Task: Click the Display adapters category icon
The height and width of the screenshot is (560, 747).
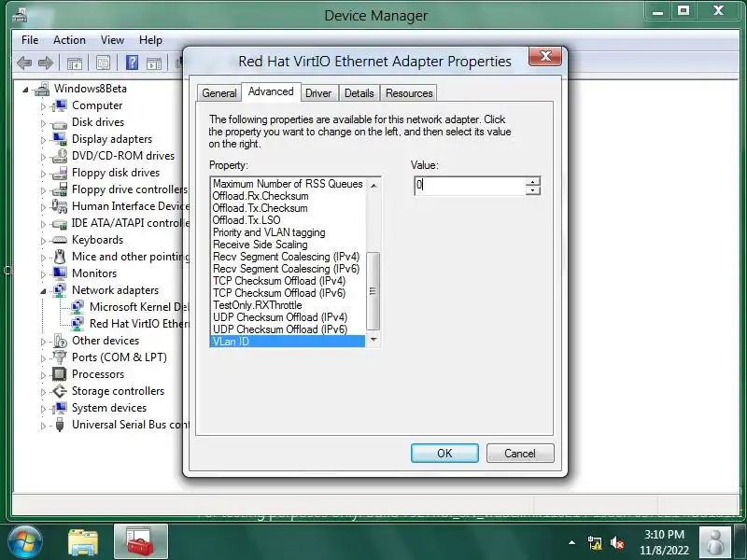Action: [60, 139]
